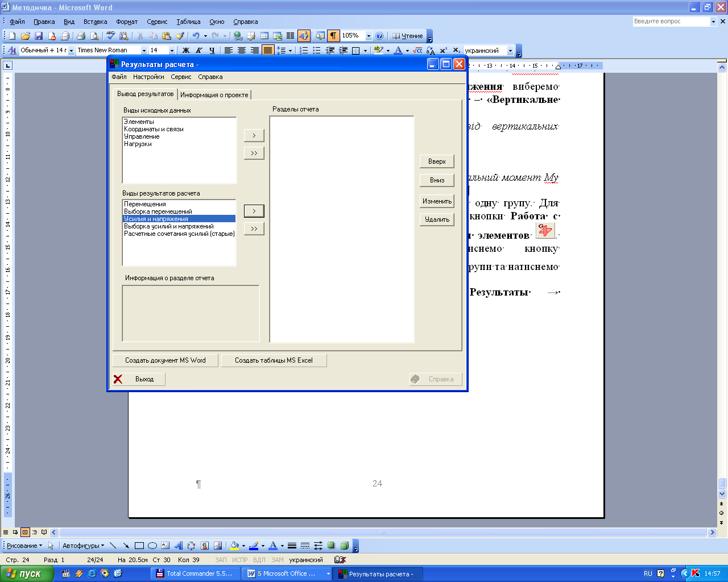Toggle ЗАМ overtype mode in status bar
Screen dimensions: 728x582
[x=277, y=560]
